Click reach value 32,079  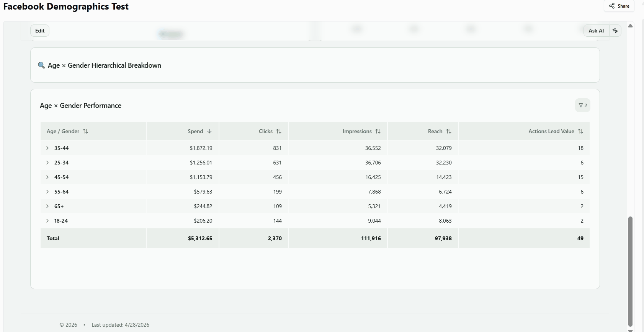[444, 148]
